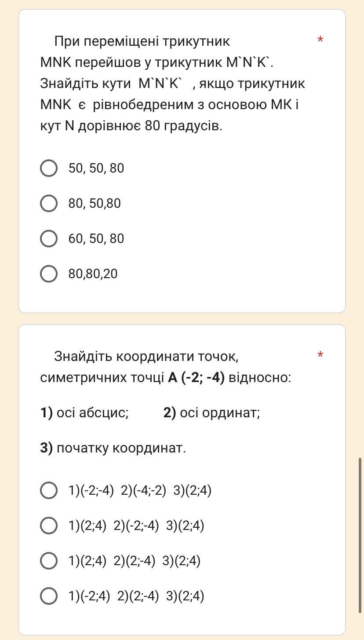Click the red required asterisk on the triangle question
The image size is (364, 640).
[320, 40]
